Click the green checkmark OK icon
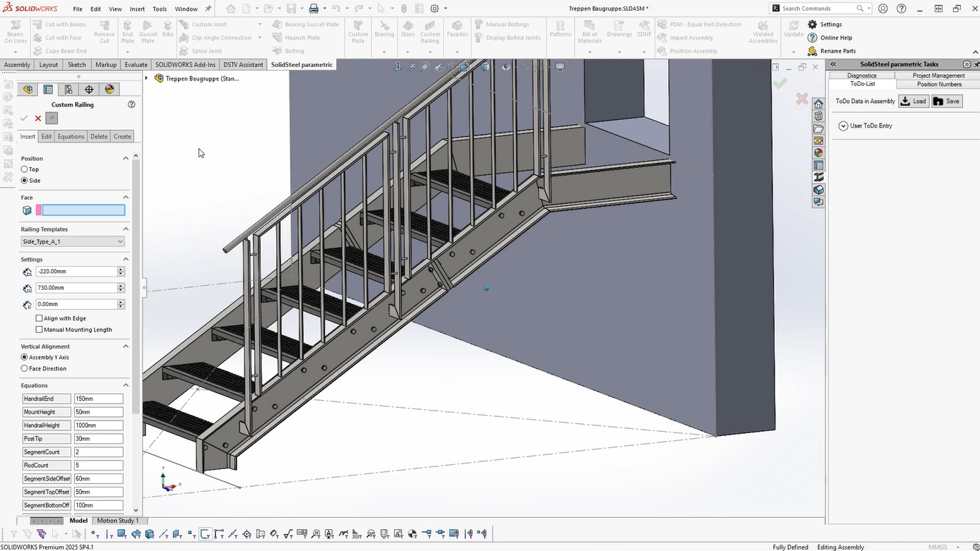980x551 pixels. (x=24, y=119)
